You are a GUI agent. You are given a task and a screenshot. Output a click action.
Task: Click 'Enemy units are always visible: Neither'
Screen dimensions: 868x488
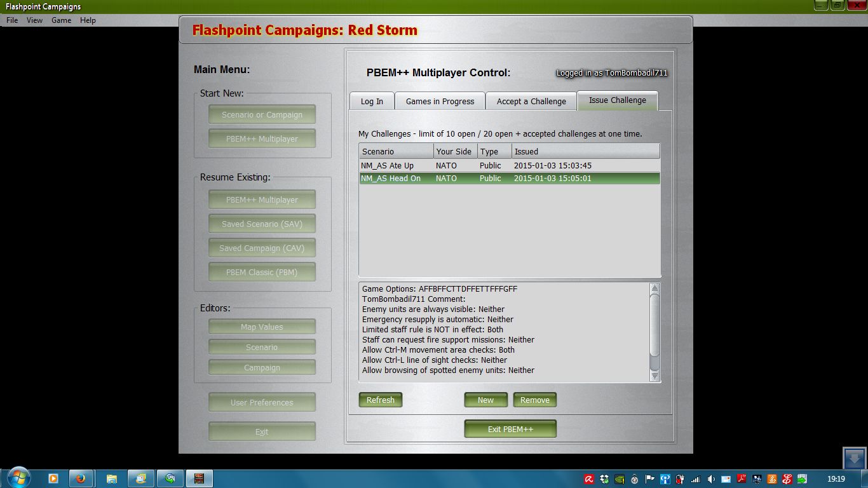point(433,309)
